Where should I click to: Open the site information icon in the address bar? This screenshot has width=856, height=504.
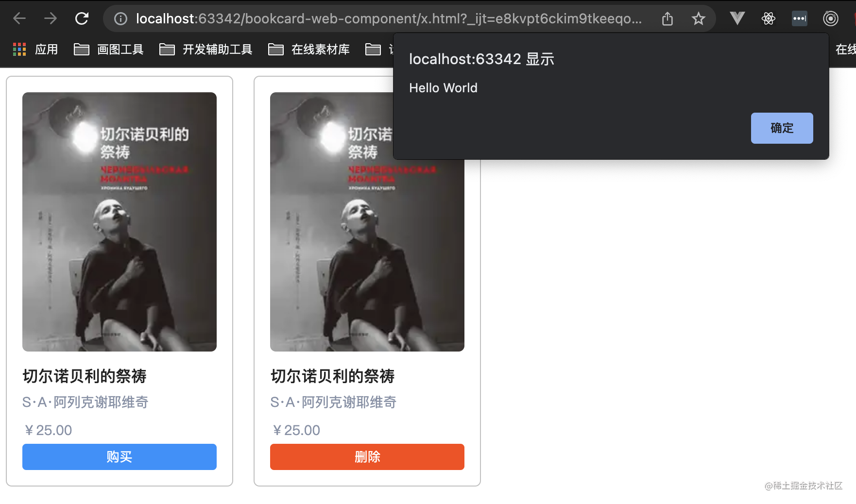tap(120, 18)
